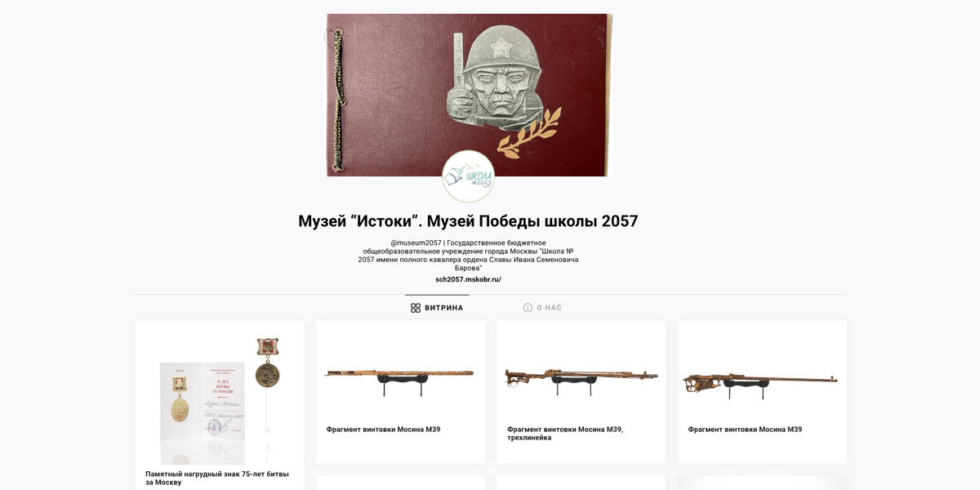This screenshot has height=490, width=980.
Task: Click the Школа 2057 round logo avatar
Action: (468, 176)
